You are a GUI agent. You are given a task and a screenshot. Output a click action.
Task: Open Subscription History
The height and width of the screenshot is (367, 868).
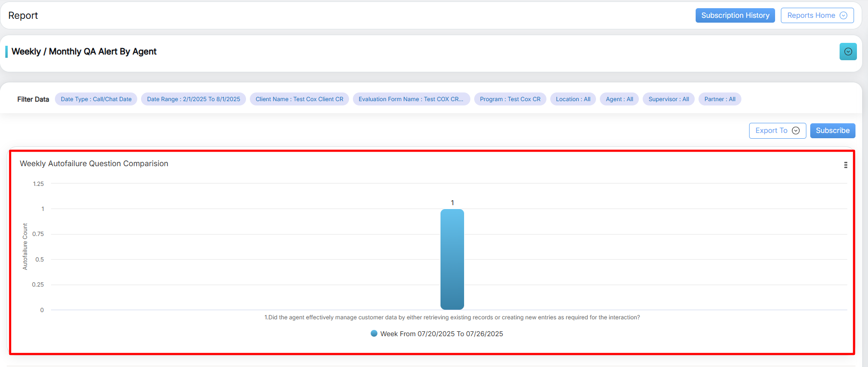(x=735, y=15)
